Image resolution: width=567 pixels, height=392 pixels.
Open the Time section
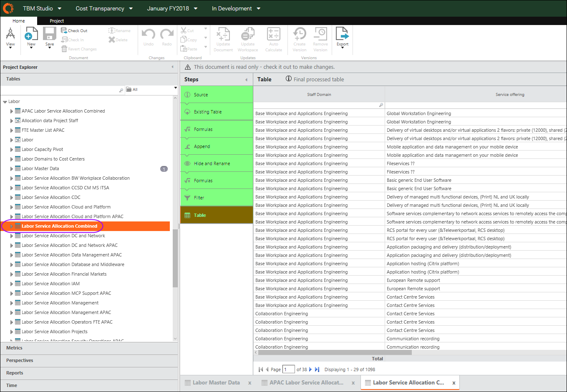coord(89,385)
